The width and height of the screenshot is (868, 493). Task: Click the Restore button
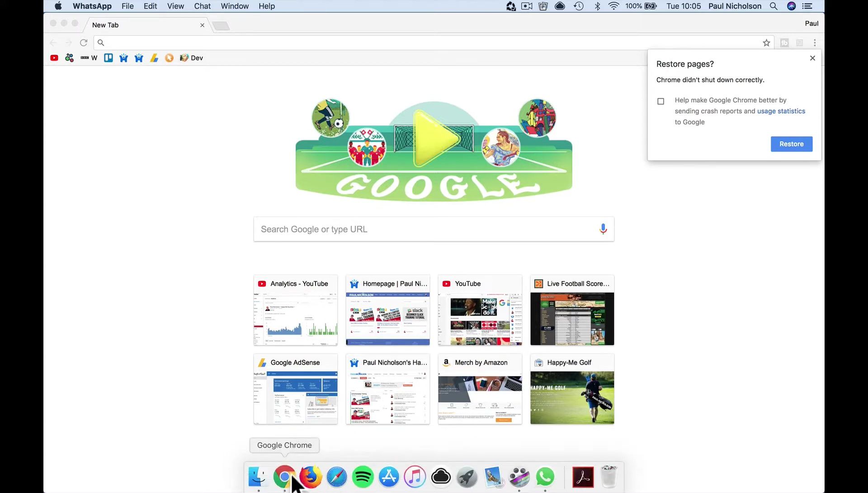click(x=791, y=144)
